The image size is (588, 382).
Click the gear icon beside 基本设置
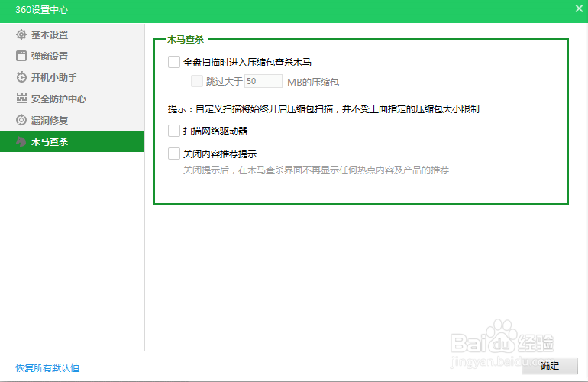pos(21,34)
